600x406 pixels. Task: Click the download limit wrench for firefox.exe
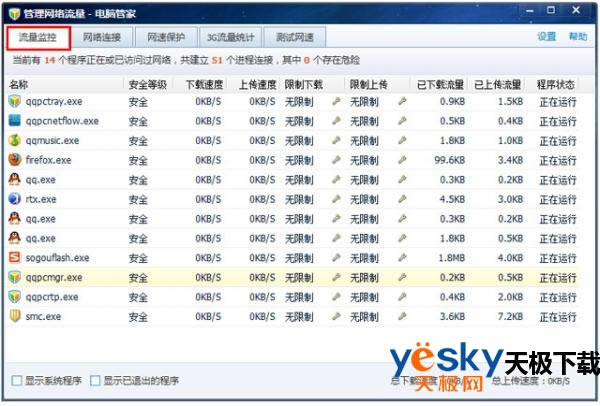336,160
